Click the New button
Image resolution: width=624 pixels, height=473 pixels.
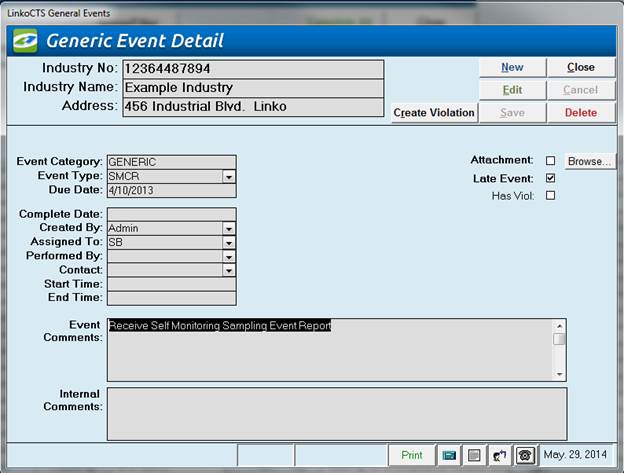tap(512, 67)
